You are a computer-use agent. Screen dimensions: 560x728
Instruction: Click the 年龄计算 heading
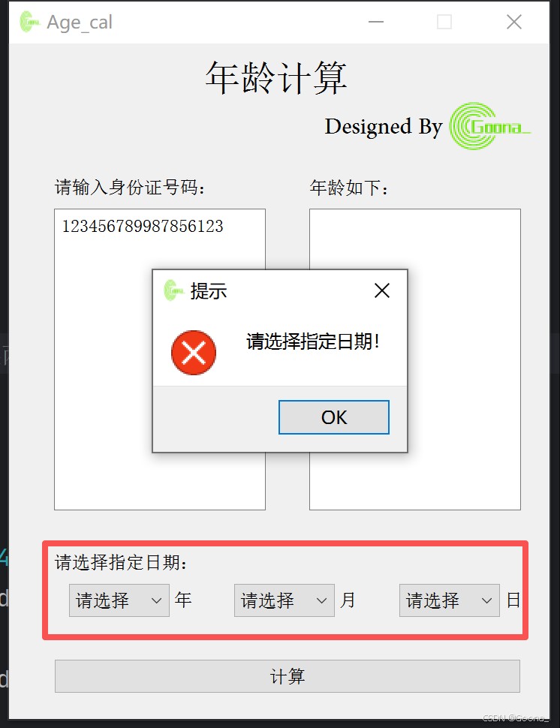point(276,77)
